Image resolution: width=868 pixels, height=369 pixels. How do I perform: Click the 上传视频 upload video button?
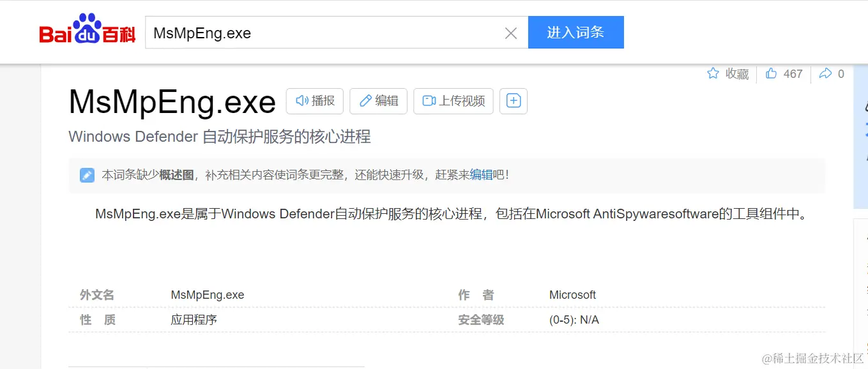(453, 101)
